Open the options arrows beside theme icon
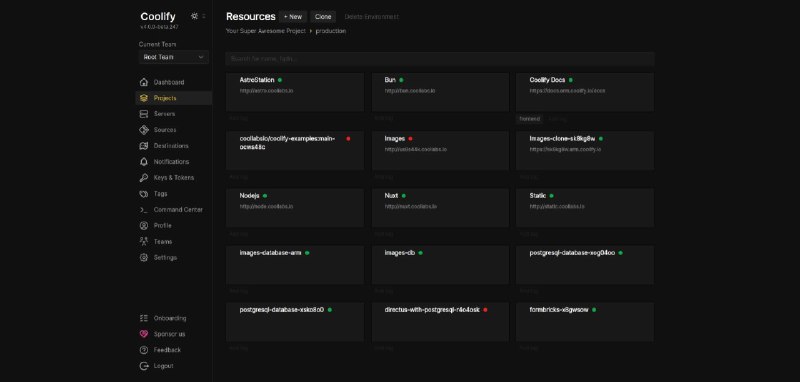 pos(204,16)
